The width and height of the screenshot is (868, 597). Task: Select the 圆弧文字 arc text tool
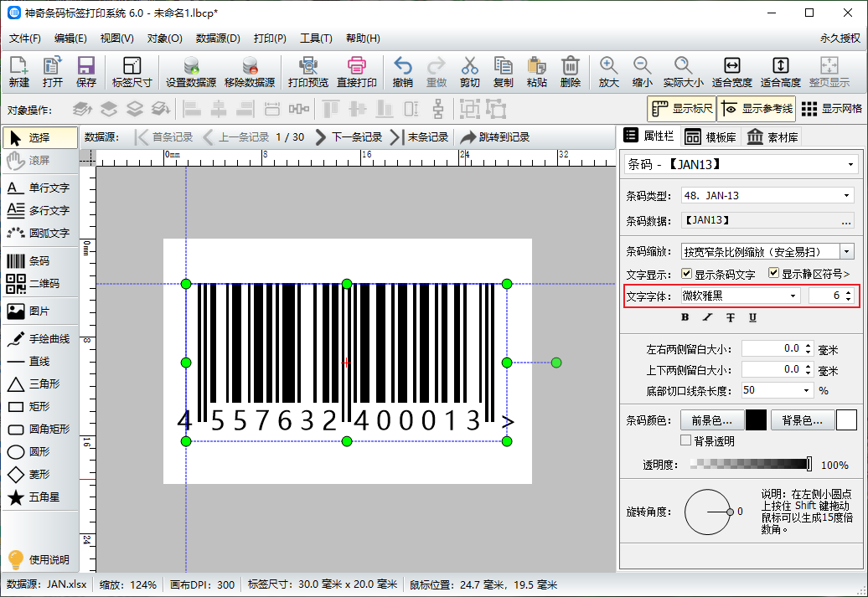tap(40, 233)
